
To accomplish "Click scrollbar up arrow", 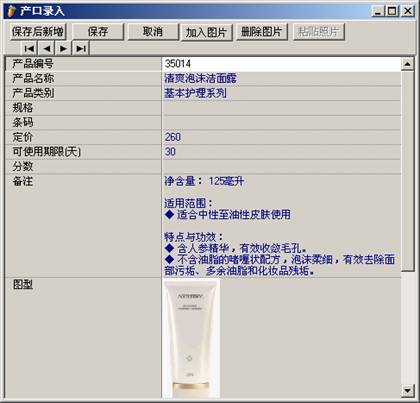I will pos(407,64).
